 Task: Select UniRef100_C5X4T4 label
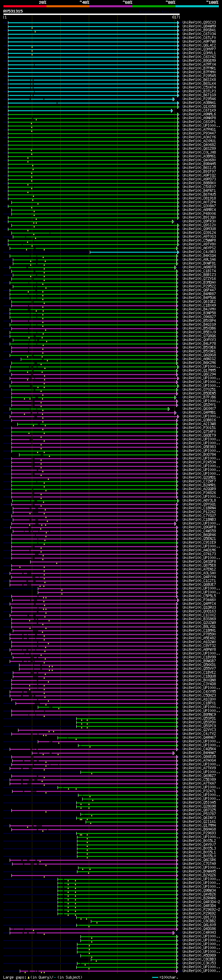199,87
